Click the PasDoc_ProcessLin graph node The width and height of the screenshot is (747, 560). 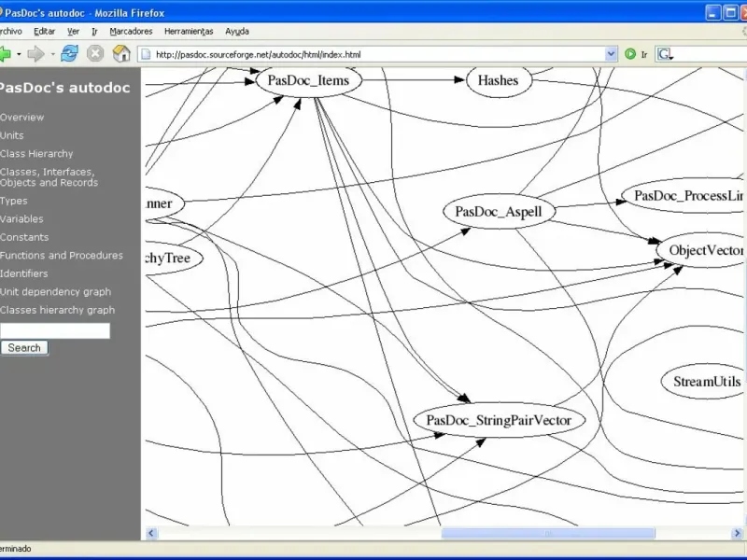(684, 196)
